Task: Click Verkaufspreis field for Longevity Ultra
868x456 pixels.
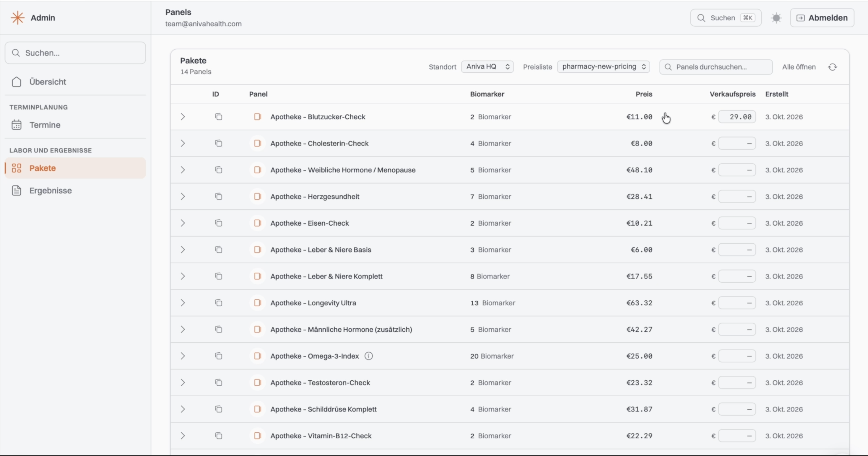Action: pos(737,303)
